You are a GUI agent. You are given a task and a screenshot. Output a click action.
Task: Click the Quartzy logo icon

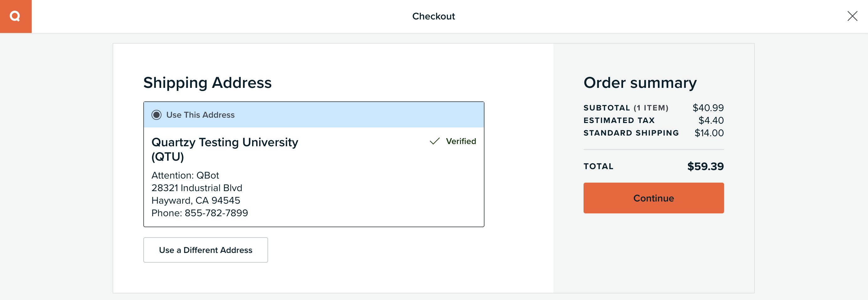15,16
